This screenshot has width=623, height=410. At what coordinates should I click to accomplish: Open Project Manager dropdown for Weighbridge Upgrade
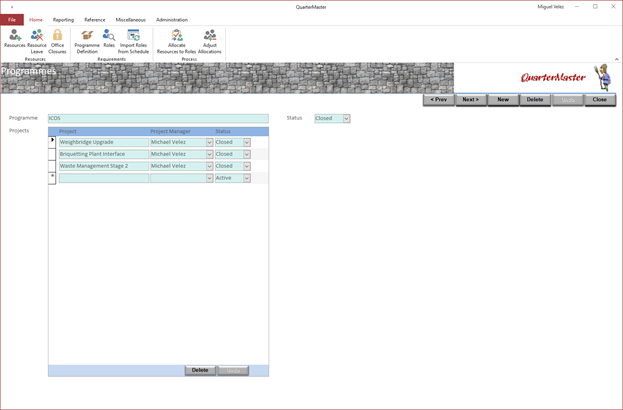(209, 142)
